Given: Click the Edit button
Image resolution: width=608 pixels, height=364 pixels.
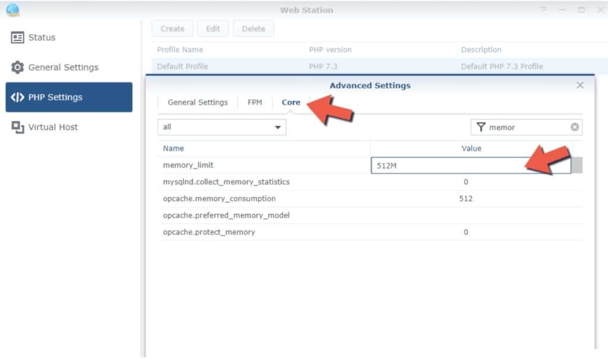Looking at the screenshot, I should (213, 29).
